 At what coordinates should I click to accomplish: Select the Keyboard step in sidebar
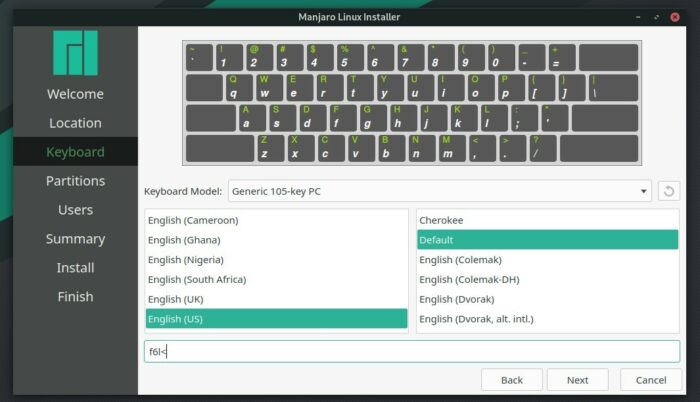click(75, 152)
